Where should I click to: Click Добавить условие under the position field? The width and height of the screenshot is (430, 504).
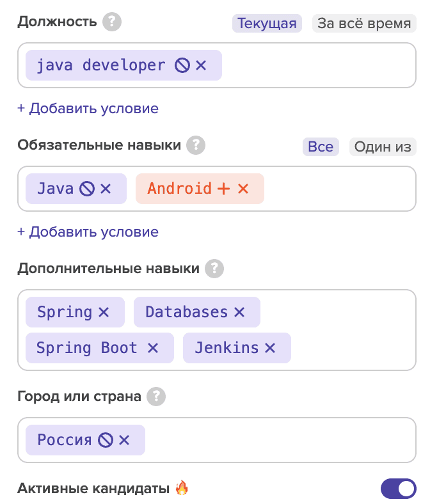pyautogui.click(x=88, y=108)
